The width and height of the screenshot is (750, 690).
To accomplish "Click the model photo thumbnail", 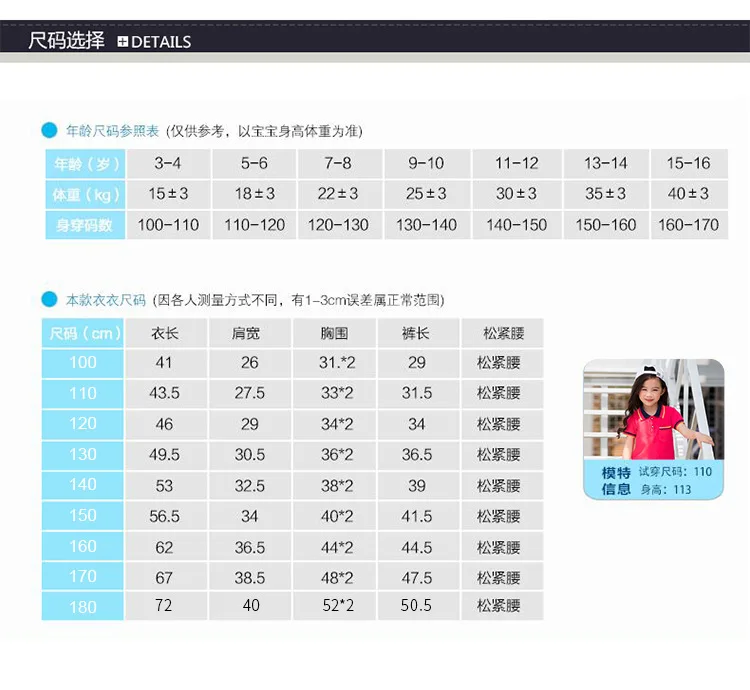I will coord(653,410).
